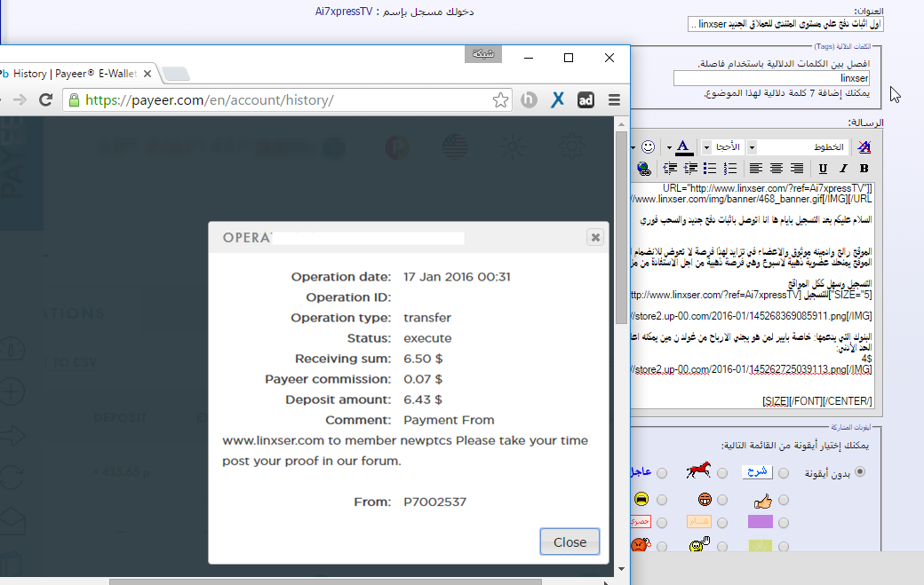
Task: Maximize the Chrome window
Action: (569, 58)
